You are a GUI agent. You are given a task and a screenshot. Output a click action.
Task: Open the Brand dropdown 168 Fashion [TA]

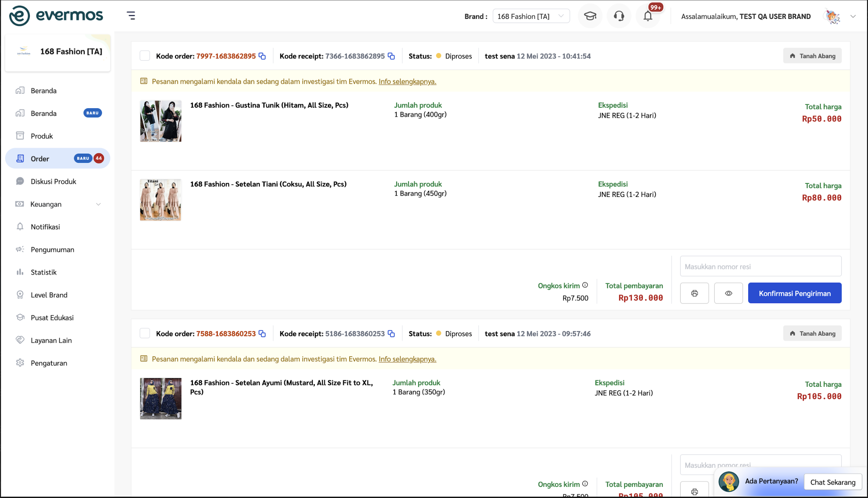pos(531,16)
